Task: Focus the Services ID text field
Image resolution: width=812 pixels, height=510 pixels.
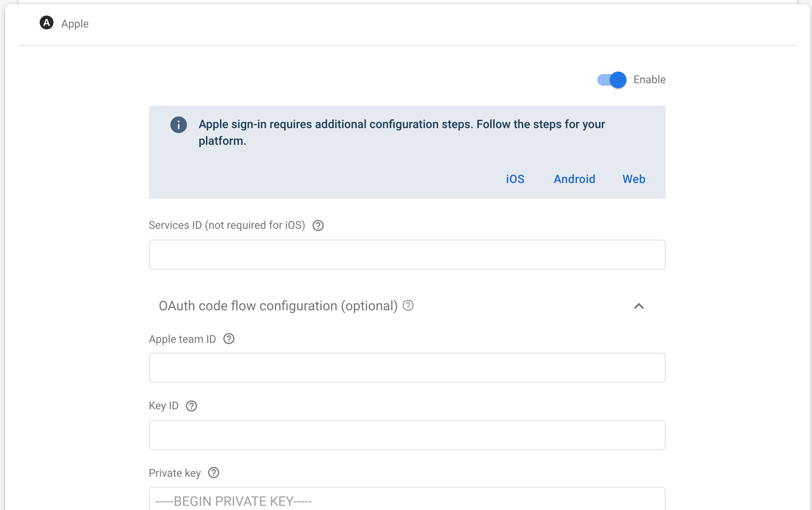Action: (x=407, y=255)
